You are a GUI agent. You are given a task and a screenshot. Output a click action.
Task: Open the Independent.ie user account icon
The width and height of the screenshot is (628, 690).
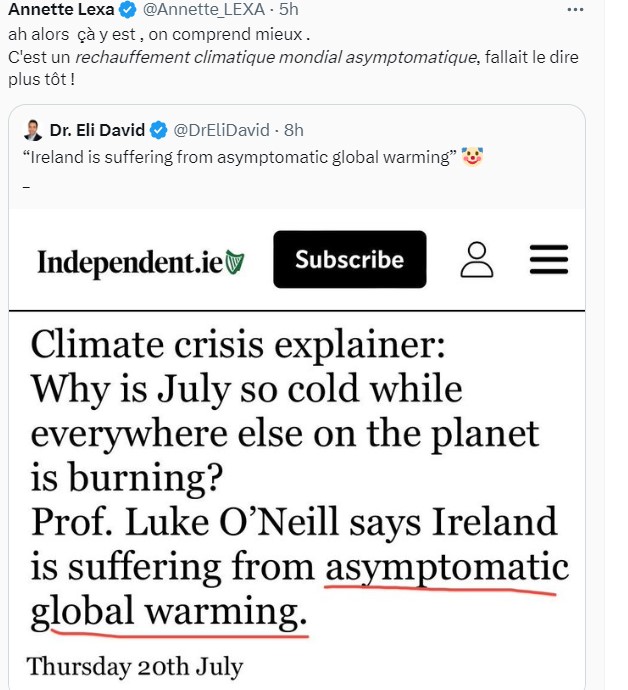[x=477, y=259]
